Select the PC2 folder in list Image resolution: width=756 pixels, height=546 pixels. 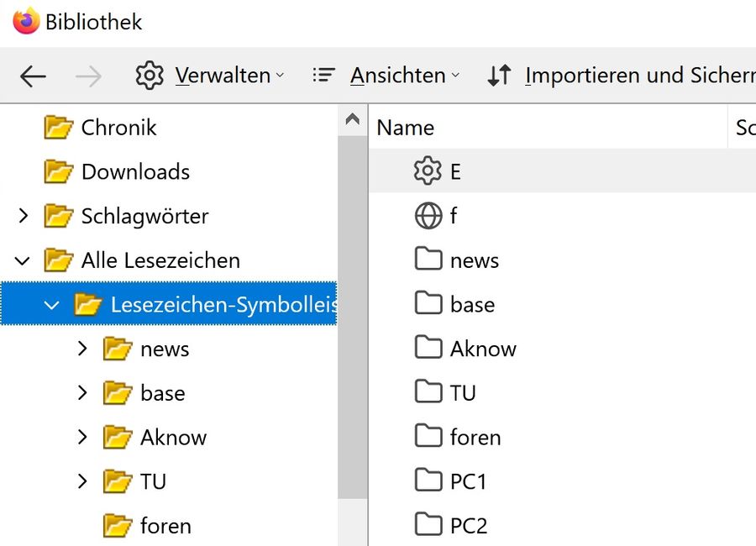pos(468,526)
